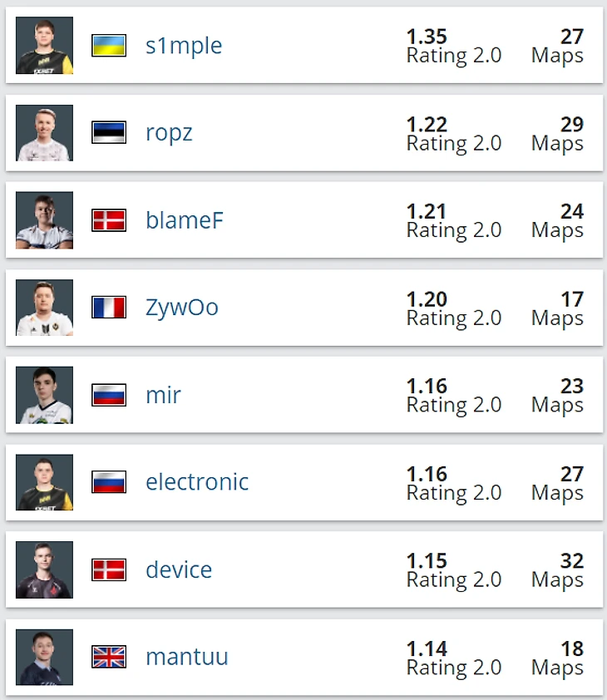Image resolution: width=607 pixels, height=700 pixels.
Task: Click the Russia flag icon beside electronic
Action: click(109, 482)
